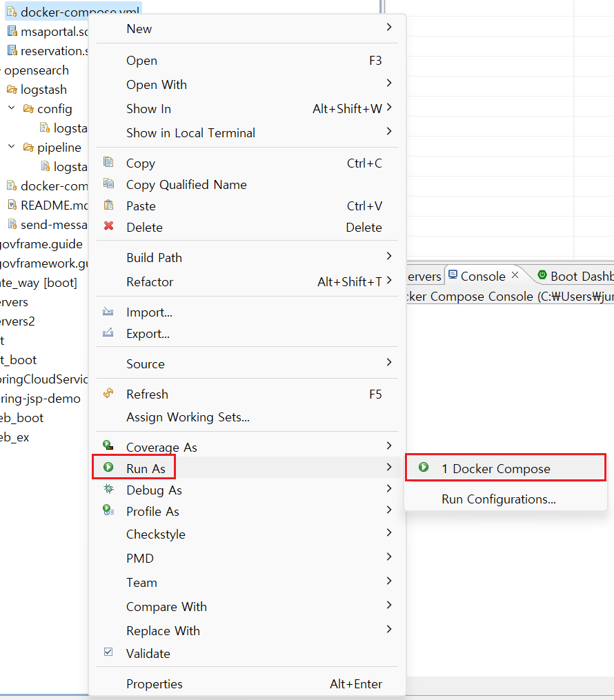Click the Import icon in menu
The height and width of the screenshot is (700, 614).
(108, 312)
